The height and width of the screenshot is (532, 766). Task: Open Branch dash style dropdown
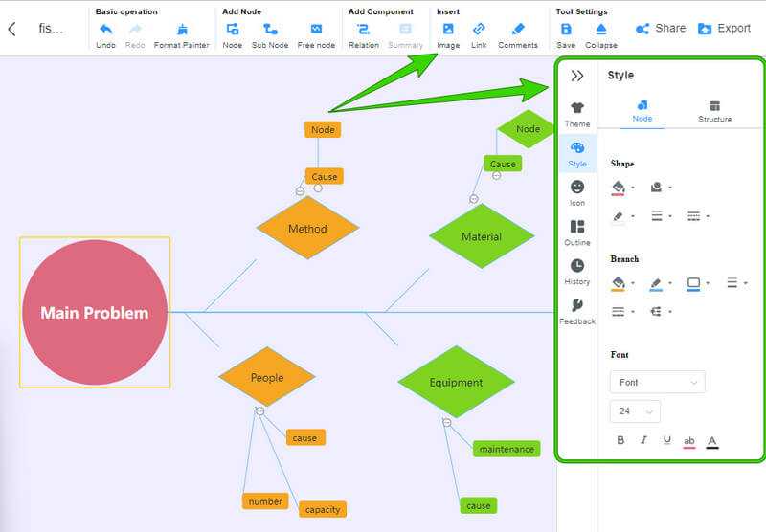(x=621, y=311)
